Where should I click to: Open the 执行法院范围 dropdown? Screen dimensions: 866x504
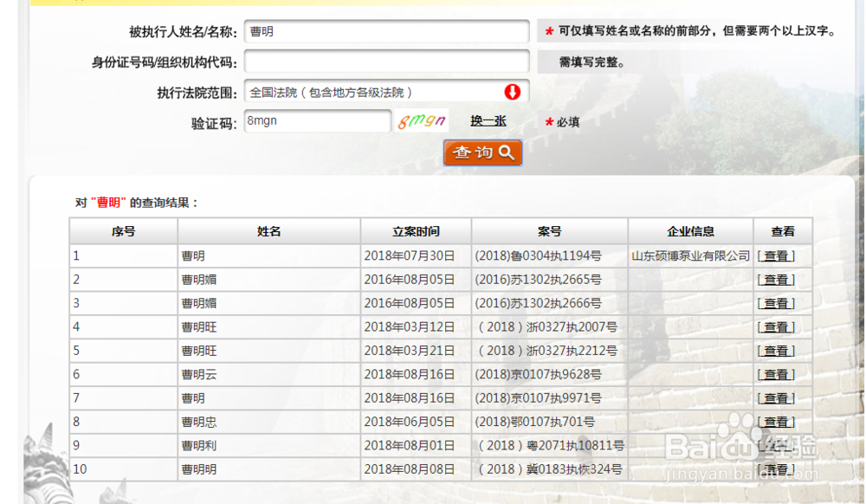(x=386, y=92)
